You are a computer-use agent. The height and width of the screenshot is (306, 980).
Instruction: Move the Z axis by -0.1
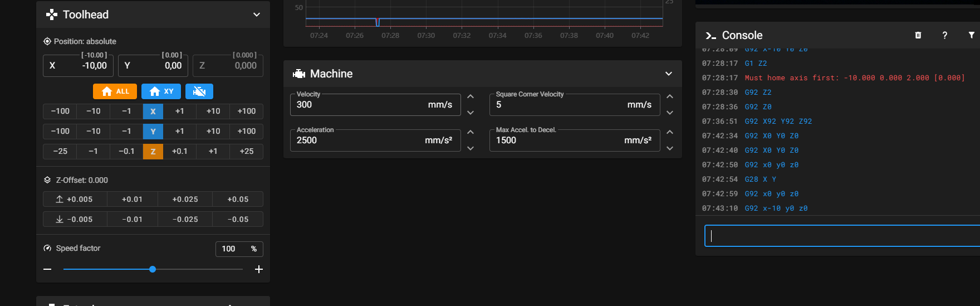(126, 152)
